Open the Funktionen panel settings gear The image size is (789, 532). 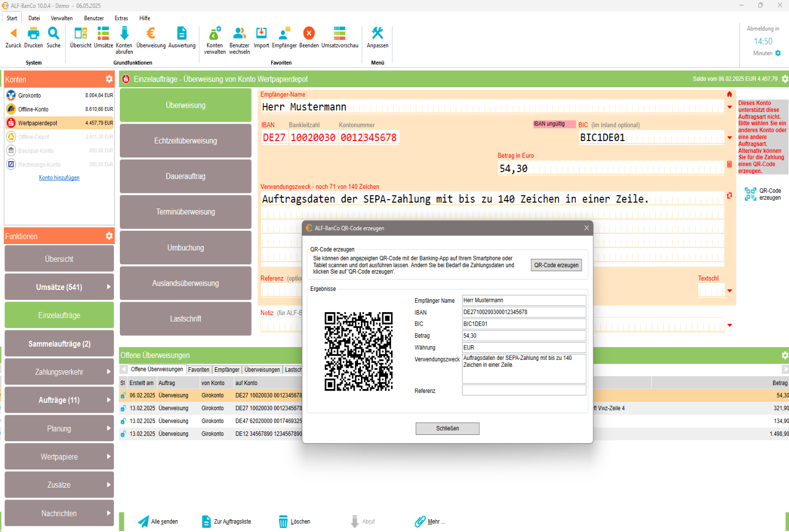tap(109, 236)
